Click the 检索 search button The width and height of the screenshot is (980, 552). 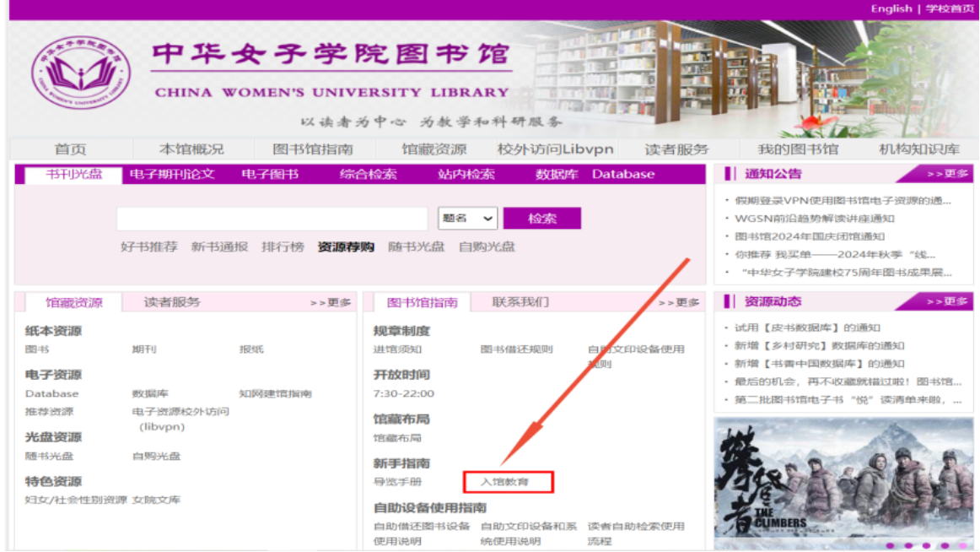coord(541,218)
